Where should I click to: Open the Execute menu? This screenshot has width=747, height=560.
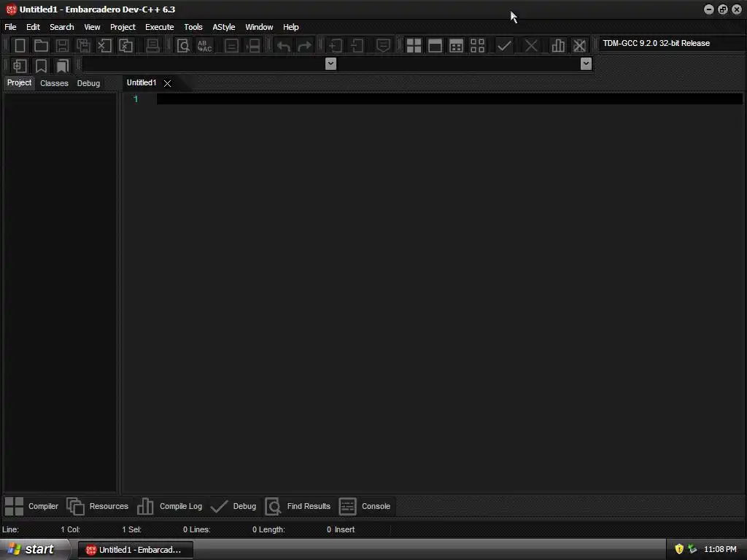click(160, 27)
